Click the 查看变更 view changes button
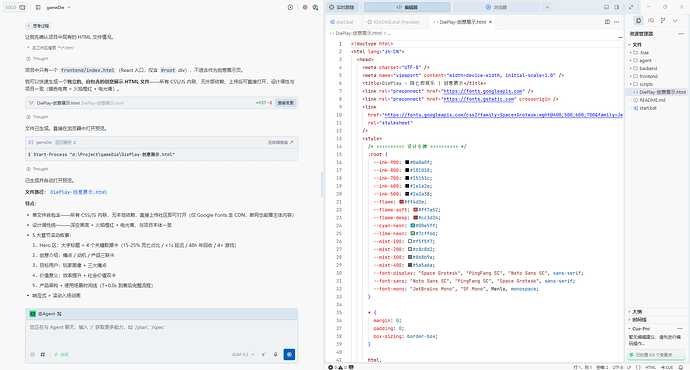Image resolution: width=690 pixels, height=370 pixels. [x=286, y=103]
